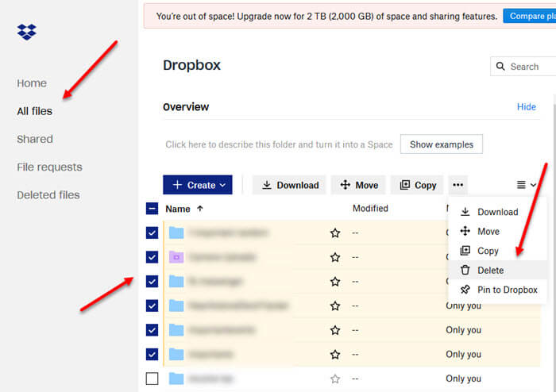Click the purple camera uploads folder icon
Image resolution: width=556 pixels, height=392 pixels.
pyautogui.click(x=176, y=257)
